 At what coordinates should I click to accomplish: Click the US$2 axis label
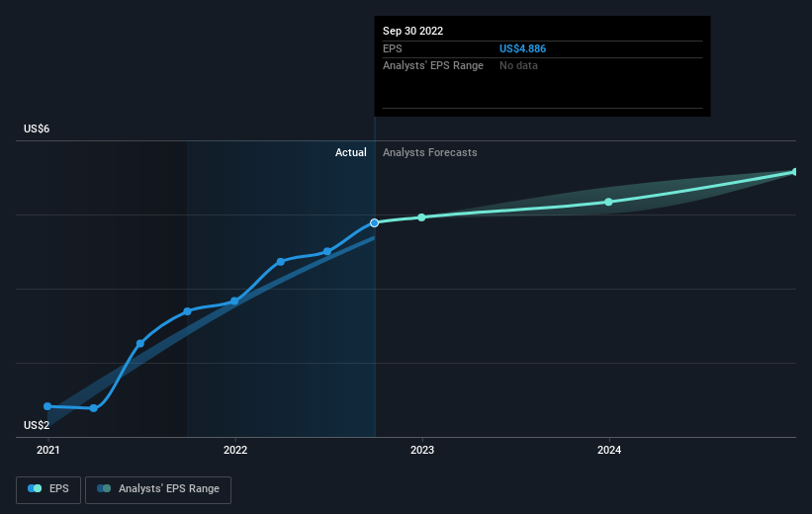click(37, 425)
